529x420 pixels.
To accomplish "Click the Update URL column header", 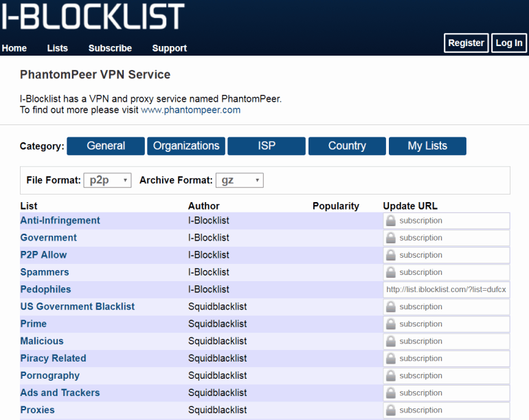I will pyautogui.click(x=410, y=206).
